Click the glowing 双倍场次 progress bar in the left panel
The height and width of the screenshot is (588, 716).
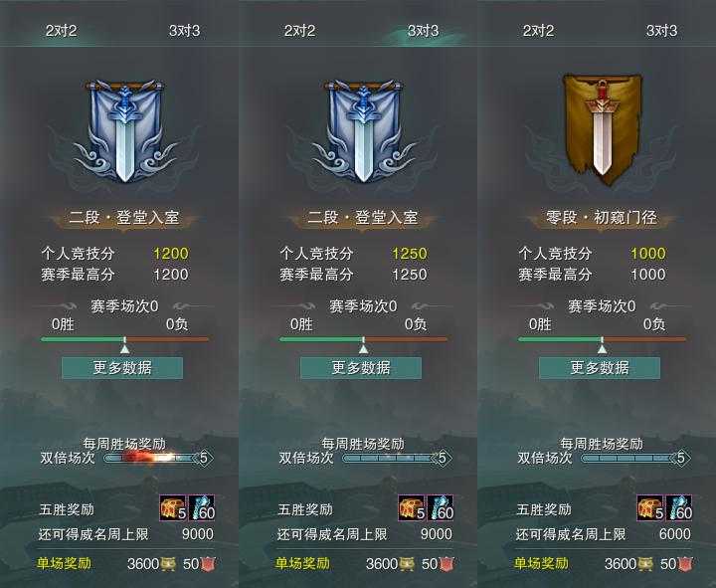(x=151, y=458)
